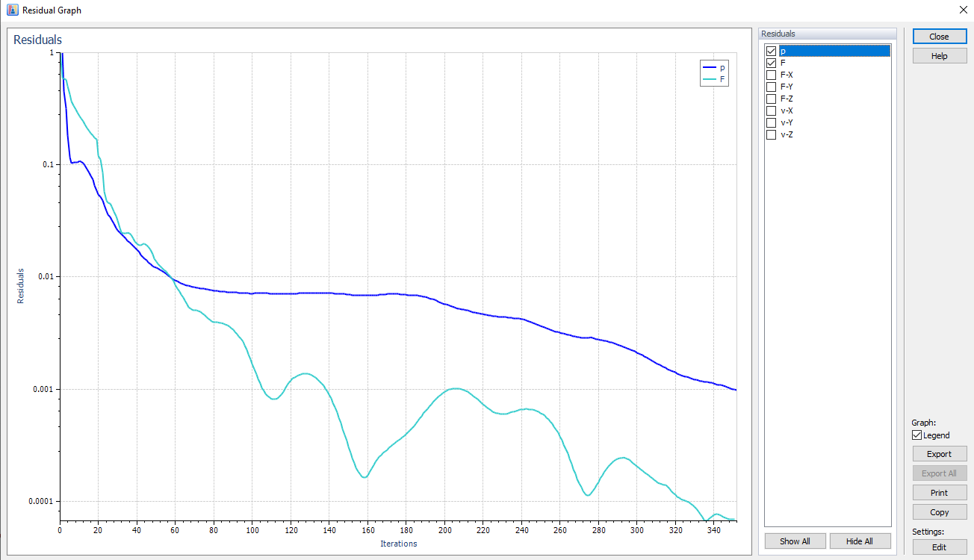The image size is (974, 560).
Task: Edit the graph settings
Action: (x=939, y=547)
